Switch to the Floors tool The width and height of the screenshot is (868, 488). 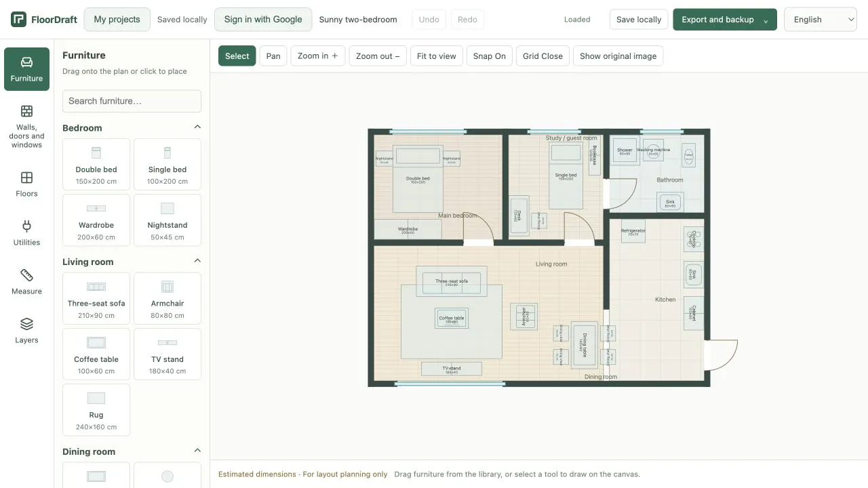[26, 184]
